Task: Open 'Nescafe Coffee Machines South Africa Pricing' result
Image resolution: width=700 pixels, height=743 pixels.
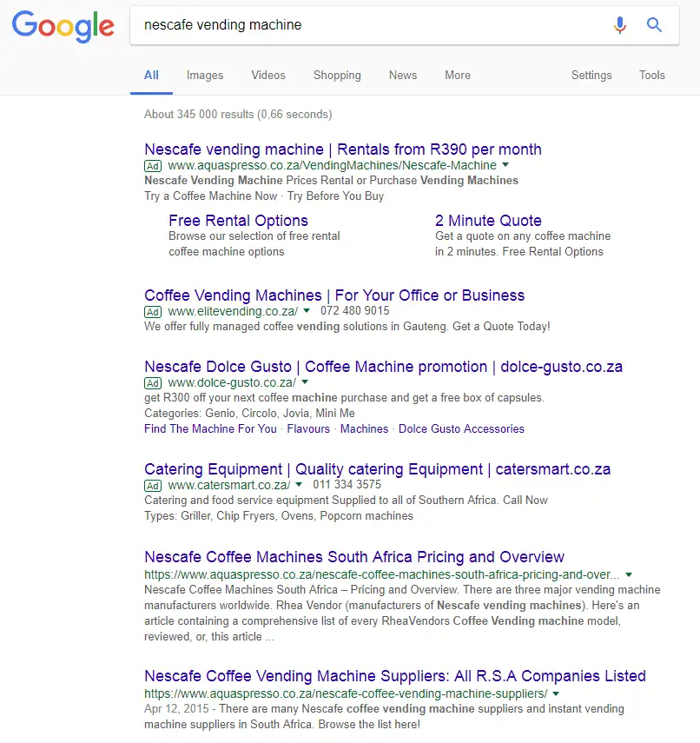Action: (x=354, y=557)
